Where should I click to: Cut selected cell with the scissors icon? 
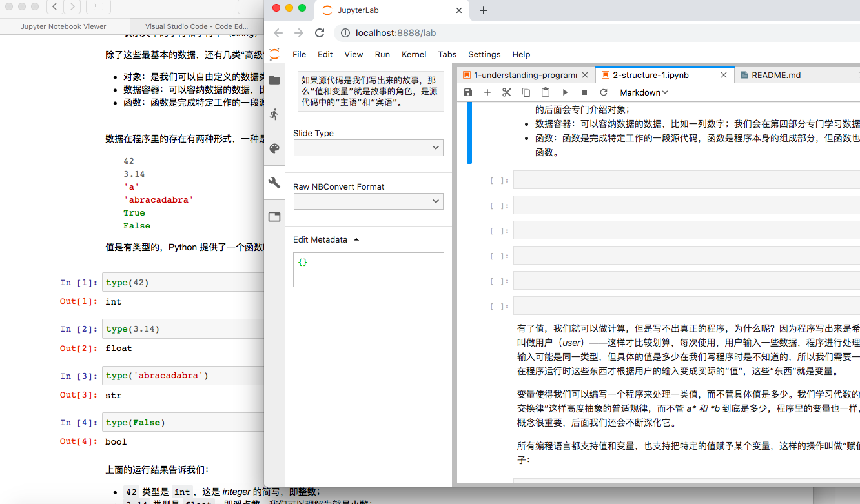(507, 92)
